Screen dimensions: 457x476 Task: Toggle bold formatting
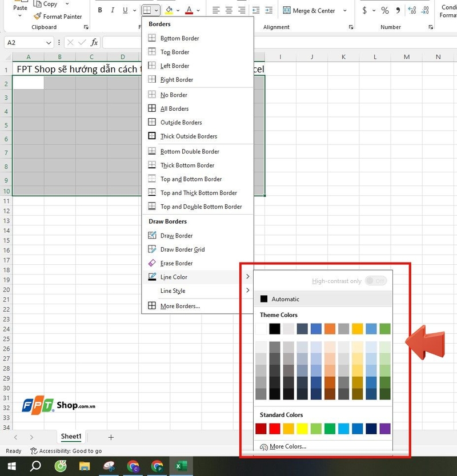pos(99,10)
